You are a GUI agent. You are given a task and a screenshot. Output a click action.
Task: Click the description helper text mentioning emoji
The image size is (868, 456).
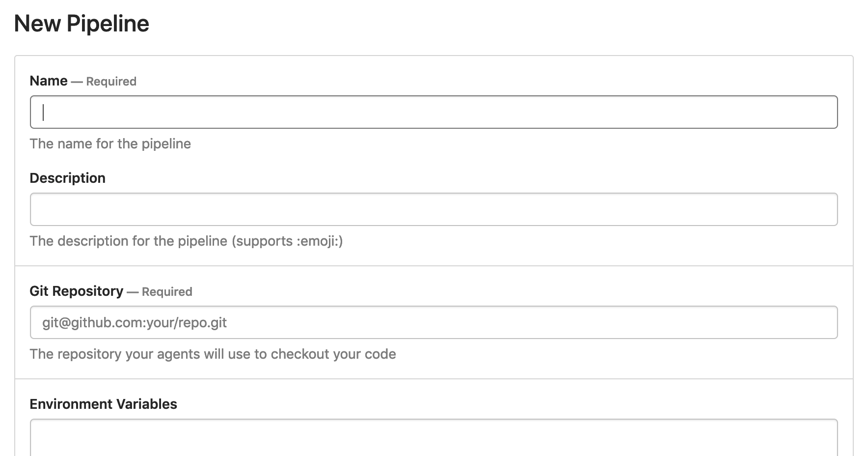[x=187, y=241]
